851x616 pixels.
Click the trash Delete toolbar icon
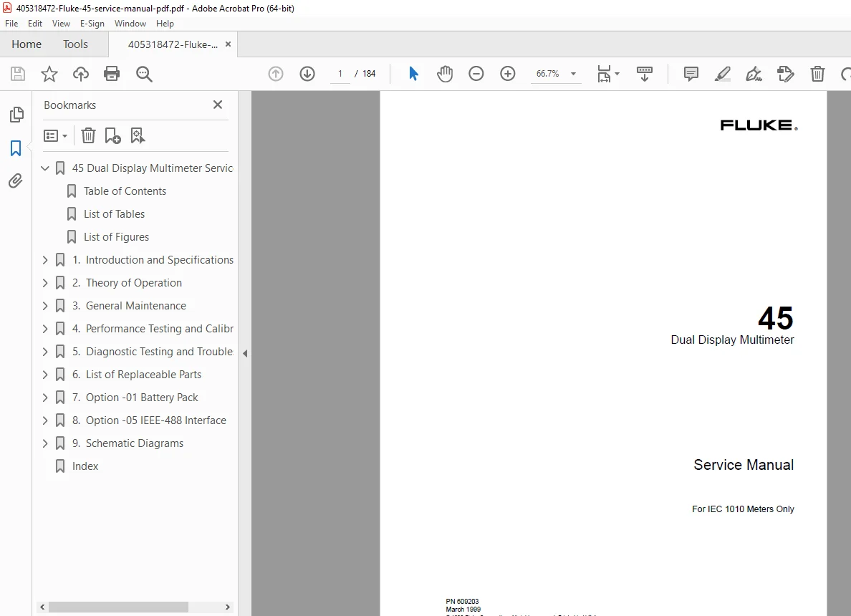pyautogui.click(x=817, y=74)
